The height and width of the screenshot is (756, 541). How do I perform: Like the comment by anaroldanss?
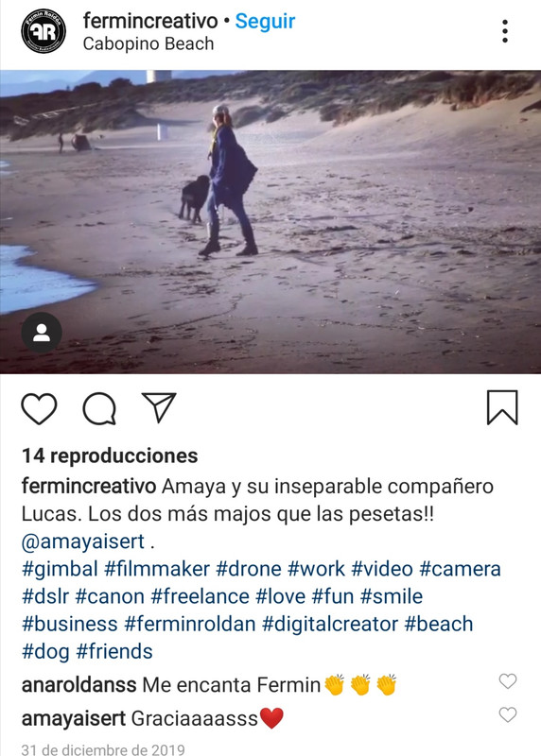pos(508,681)
